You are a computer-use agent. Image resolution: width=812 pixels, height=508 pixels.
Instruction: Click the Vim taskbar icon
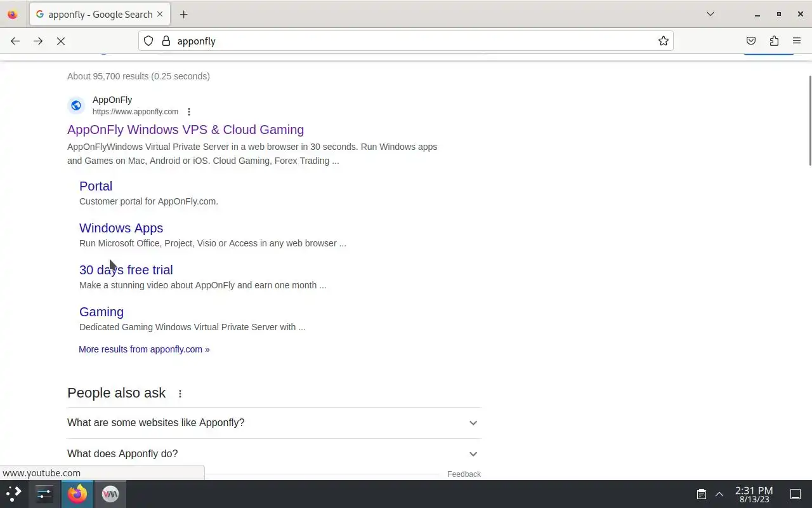tap(110, 494)
